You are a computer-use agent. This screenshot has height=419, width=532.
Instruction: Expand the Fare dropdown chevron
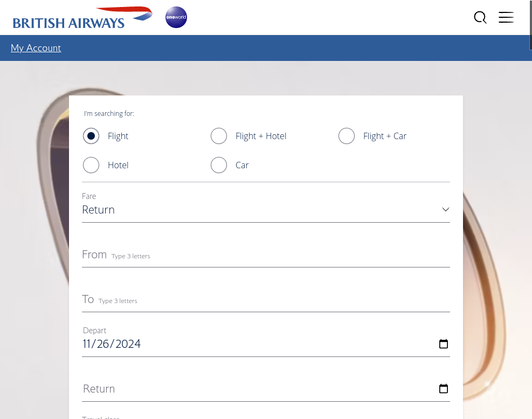(445, 209)
